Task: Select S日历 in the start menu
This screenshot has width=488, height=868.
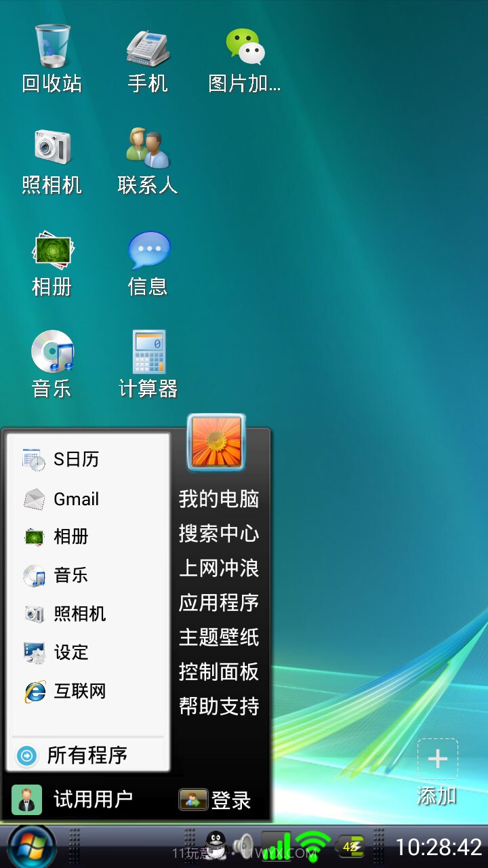Action: 88,459
